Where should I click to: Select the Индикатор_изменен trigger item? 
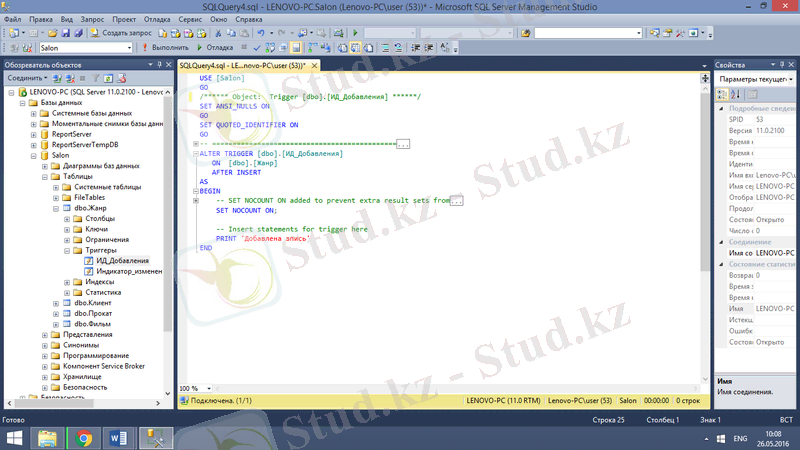(129, 271)
